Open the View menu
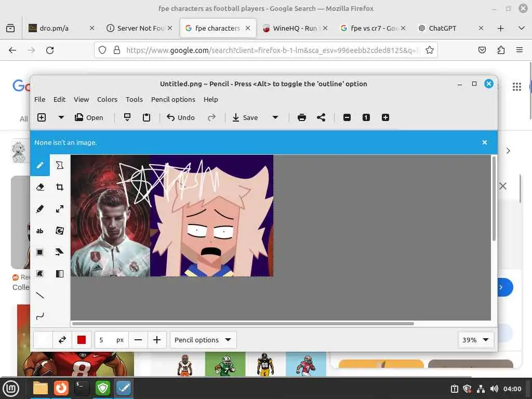The width and height of the screenshot is (532, 399). tap(82, 99)
